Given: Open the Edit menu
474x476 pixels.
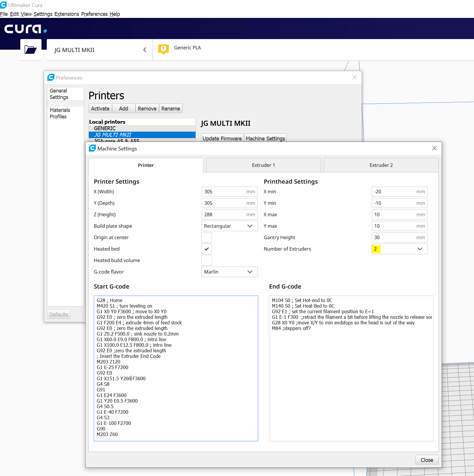Looking at the screenshot, I should (14, 14).
